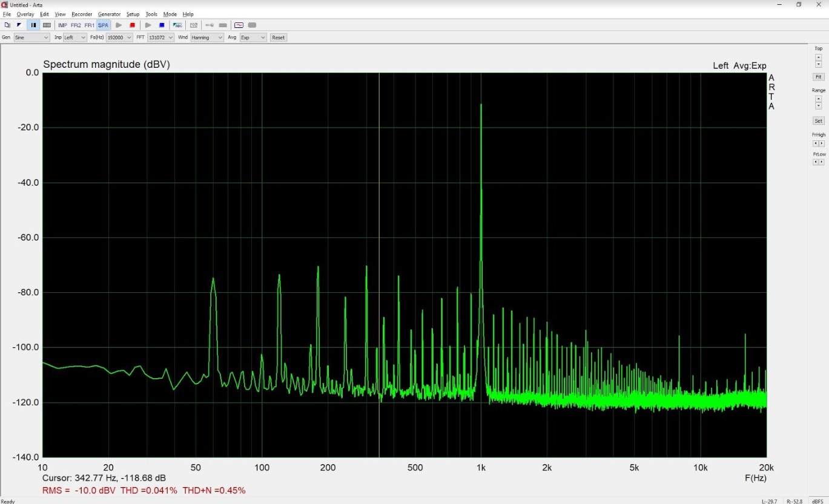Open the Tools menu
829x504 pixels.
click(x=151, y=14)
